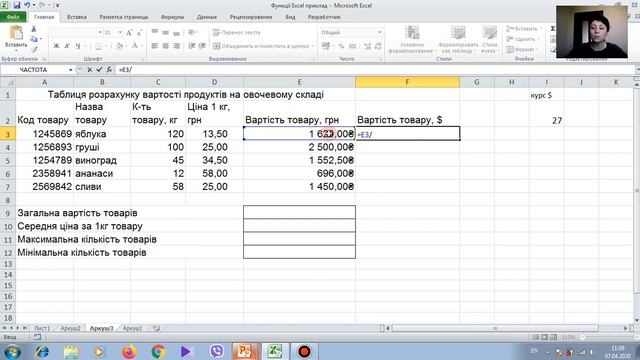Open the Name Box dropdown arrow
The width and height of the screenshot is (640, 360).
point(71,70)
